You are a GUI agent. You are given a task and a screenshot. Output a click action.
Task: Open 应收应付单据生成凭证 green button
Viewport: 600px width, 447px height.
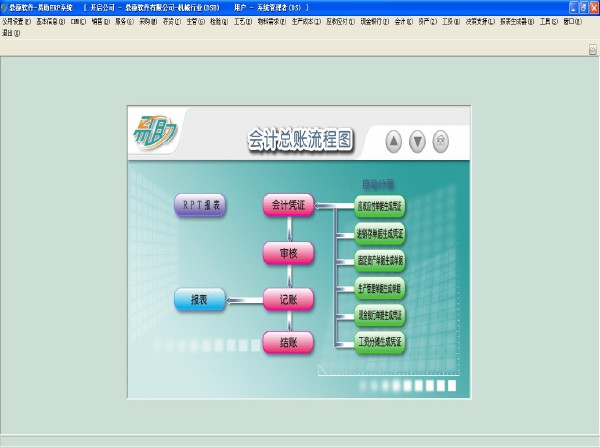(x=380, y=207)
